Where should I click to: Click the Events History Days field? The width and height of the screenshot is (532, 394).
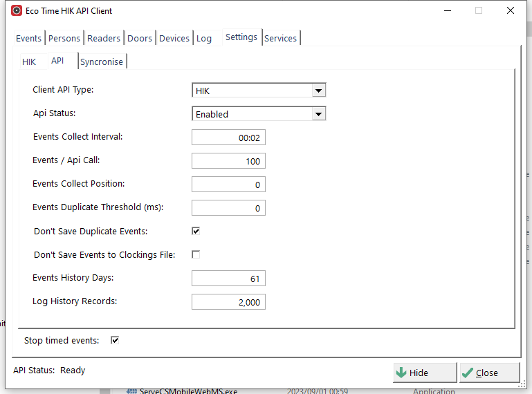[228, 279]
